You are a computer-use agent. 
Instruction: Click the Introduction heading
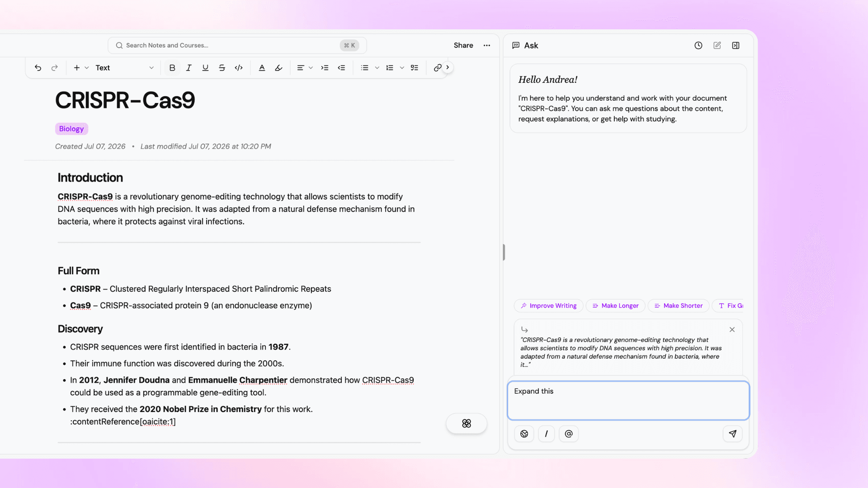(90, 178)
